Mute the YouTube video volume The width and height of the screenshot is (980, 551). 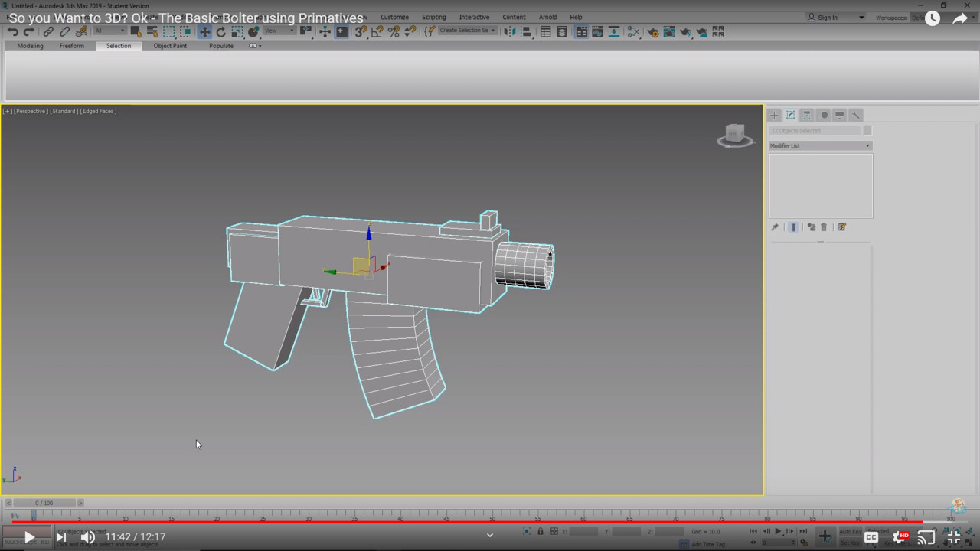point(88,537)
